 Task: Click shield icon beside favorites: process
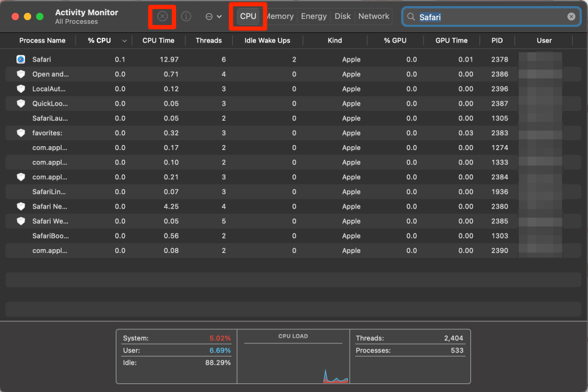21,133
